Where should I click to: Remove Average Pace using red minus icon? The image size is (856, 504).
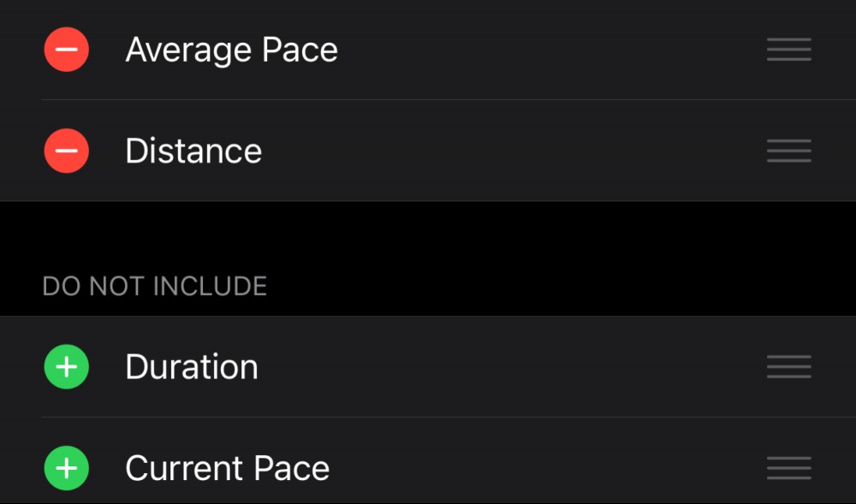pos(67,50)
